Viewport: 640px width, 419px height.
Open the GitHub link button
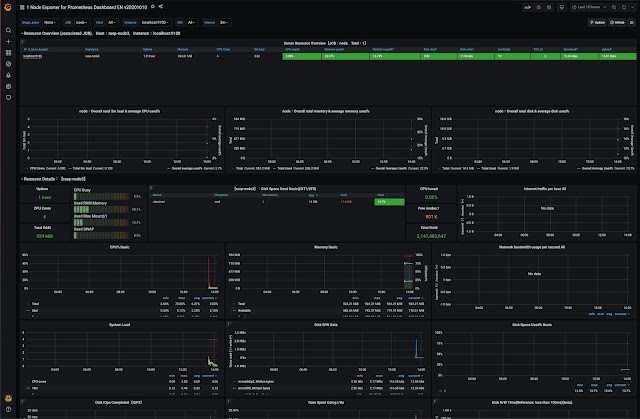[617, 22]
